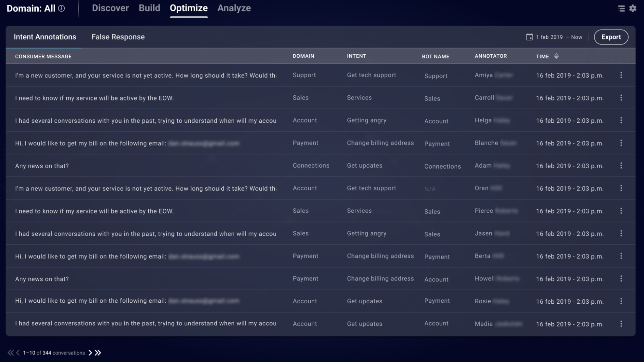
Task: Click the timestamp in Berta's row
Action: [x=570, y=256]
